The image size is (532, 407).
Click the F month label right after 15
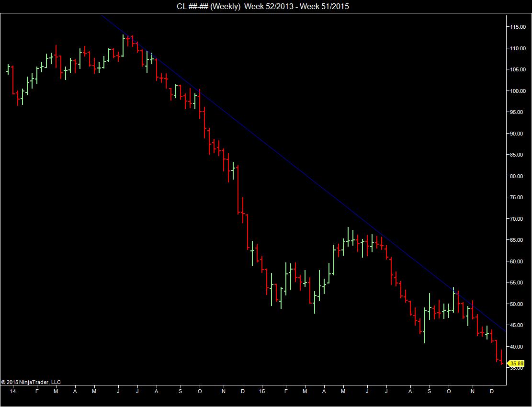click(x=286, y=391)
